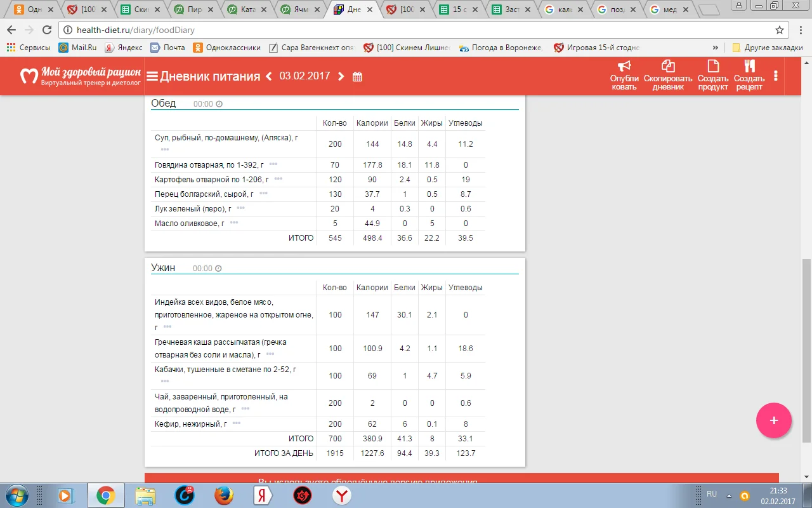This screenshot has height=508, width=812.
Task: Open options for Перец болгарский row
Action: (263, 194)
